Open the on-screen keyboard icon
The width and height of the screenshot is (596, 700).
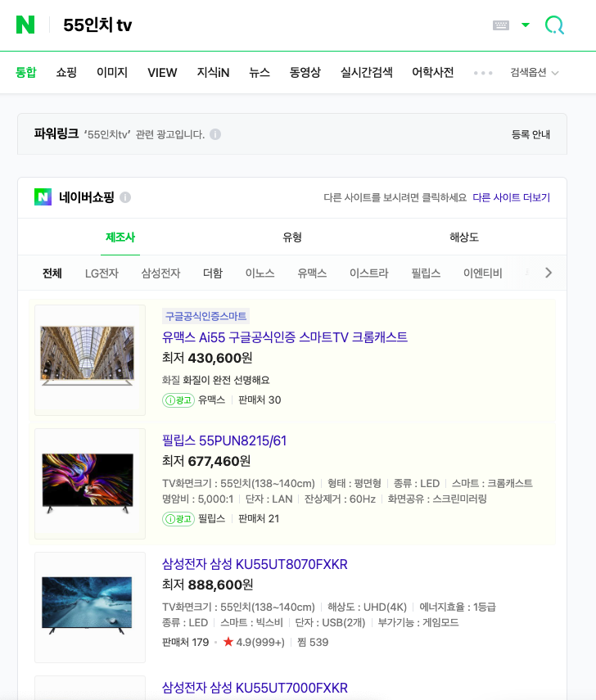pyautogui.click(x=500, y=25)
